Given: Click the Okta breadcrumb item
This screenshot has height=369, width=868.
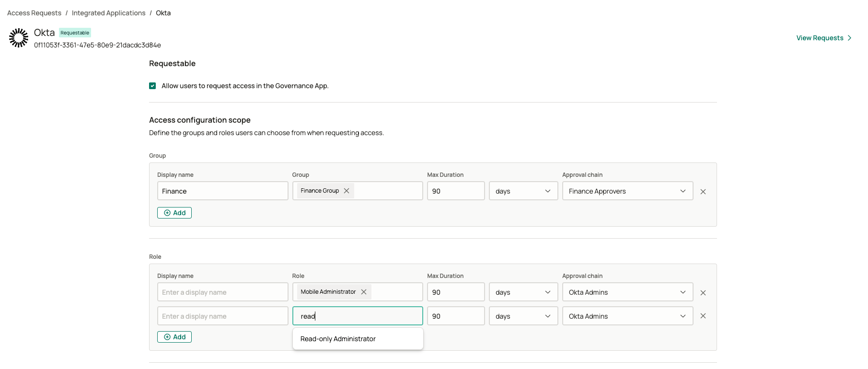Looking at the screenshot, I should pos(163,13).
